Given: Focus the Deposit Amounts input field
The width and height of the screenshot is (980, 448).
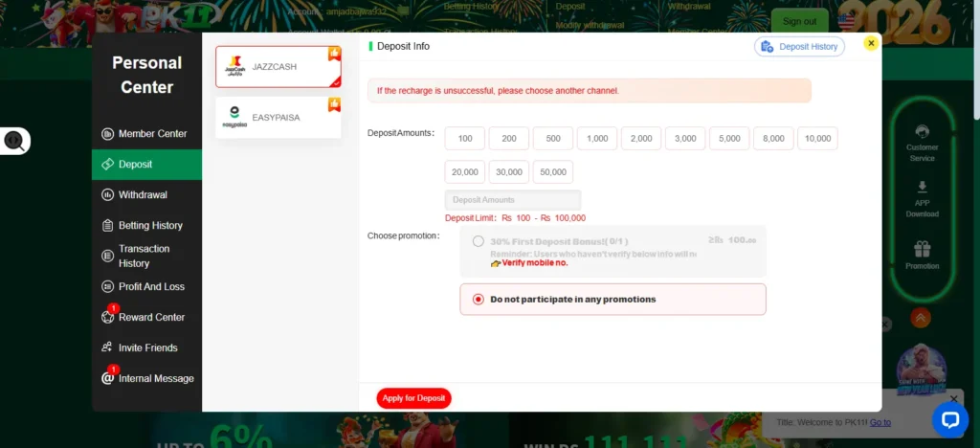Looking at the screenshot, I should tap(513, 200).
